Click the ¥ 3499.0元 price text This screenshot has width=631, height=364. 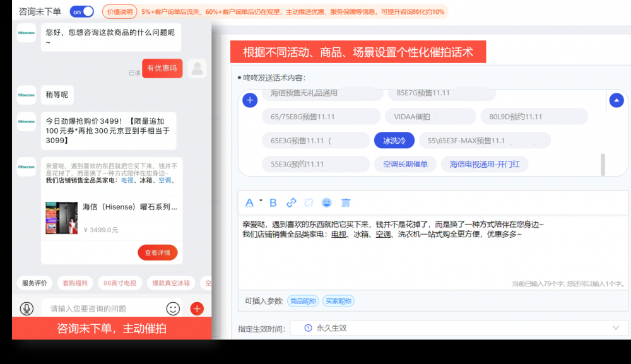pyautogui.click(x=101, y=230)
